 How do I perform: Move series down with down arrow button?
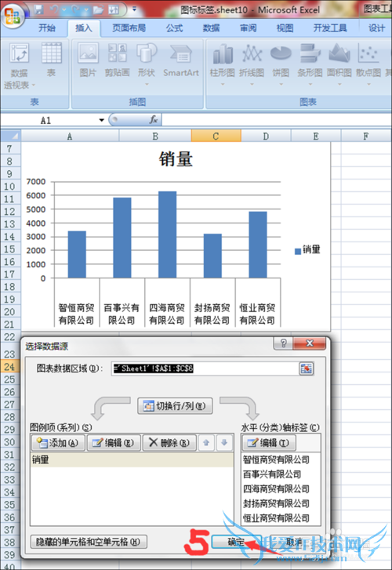click(224, 443)
